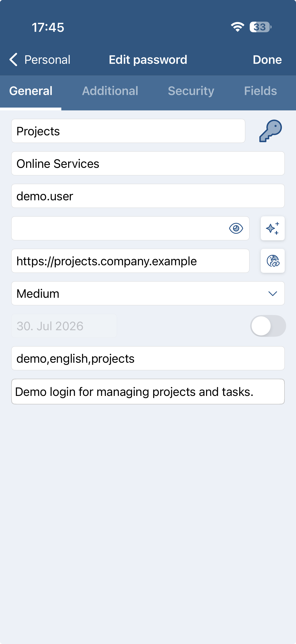
Task: Tap the battery indicator showing 33
Action: (x=260, y=27)
